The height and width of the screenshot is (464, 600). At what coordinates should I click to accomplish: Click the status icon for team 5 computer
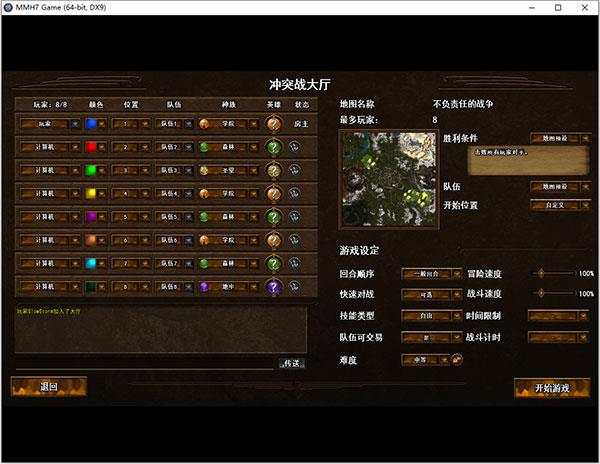(x=294, y=217)
